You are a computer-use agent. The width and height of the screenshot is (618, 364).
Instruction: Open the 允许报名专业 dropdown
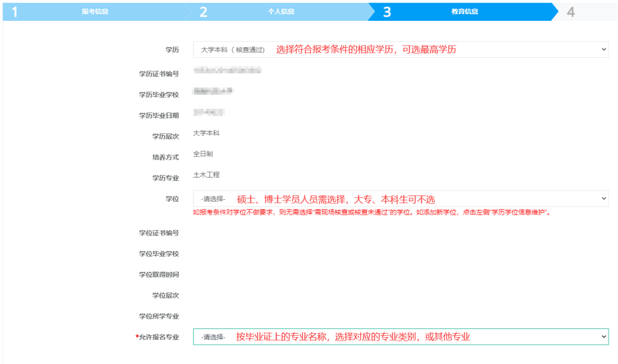click(x=401, y=337)
